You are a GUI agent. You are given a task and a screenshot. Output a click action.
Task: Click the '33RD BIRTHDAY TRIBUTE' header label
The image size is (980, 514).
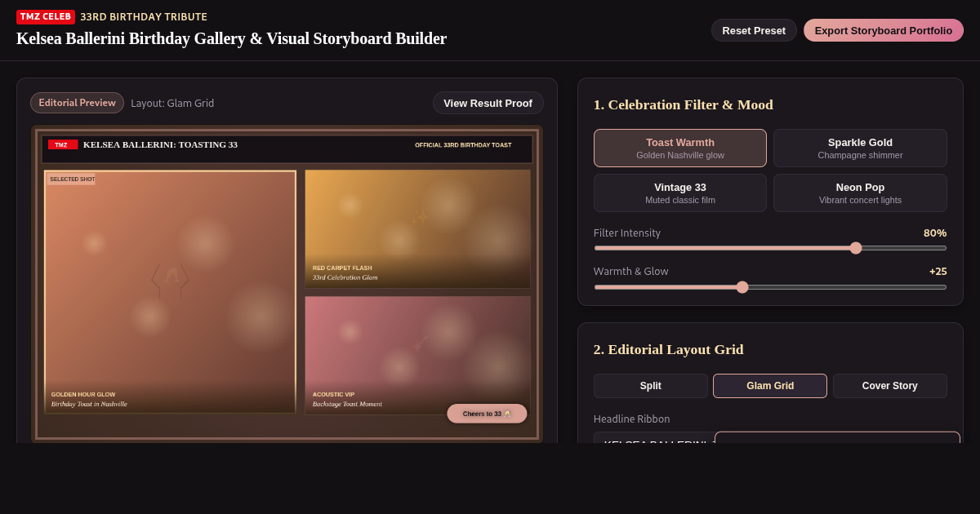[144, 17]
